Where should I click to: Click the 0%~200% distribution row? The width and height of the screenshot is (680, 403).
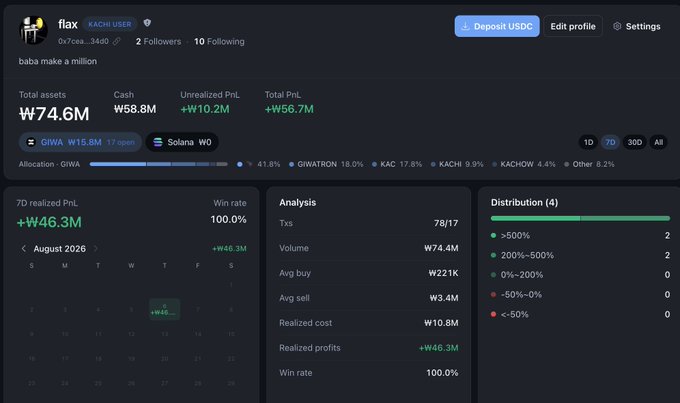(580, 275)
